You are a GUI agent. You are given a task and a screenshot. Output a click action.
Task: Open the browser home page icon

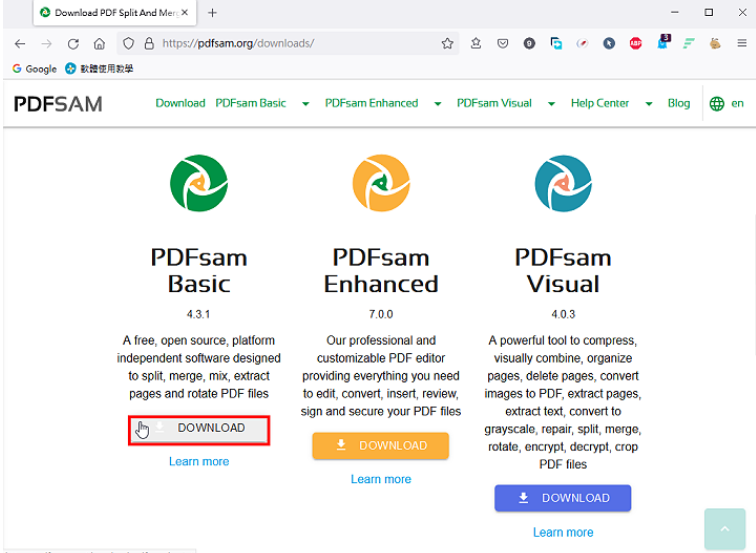point(99,44)
